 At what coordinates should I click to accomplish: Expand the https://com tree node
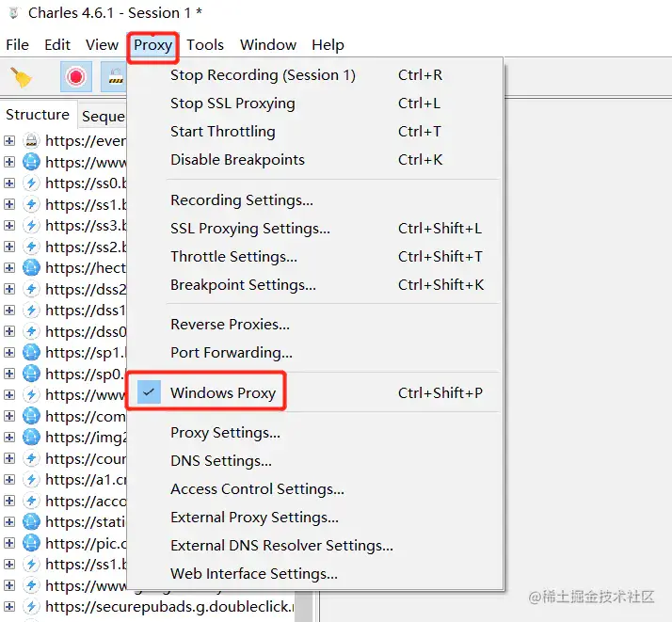coord(9,416)
